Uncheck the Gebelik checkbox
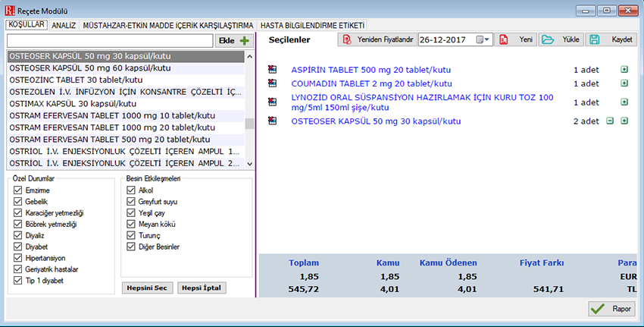Viewport: 644px width, 327px height. [x=18, y=201]
